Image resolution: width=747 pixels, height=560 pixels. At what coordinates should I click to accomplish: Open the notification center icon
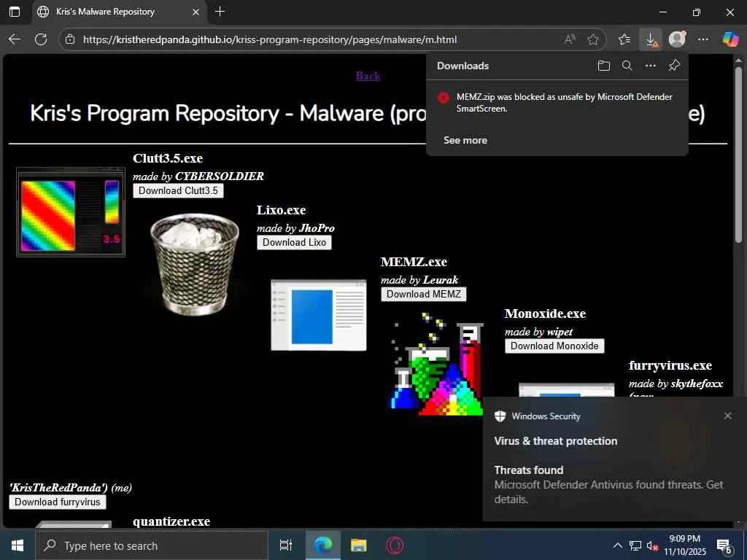coord(724,546)
